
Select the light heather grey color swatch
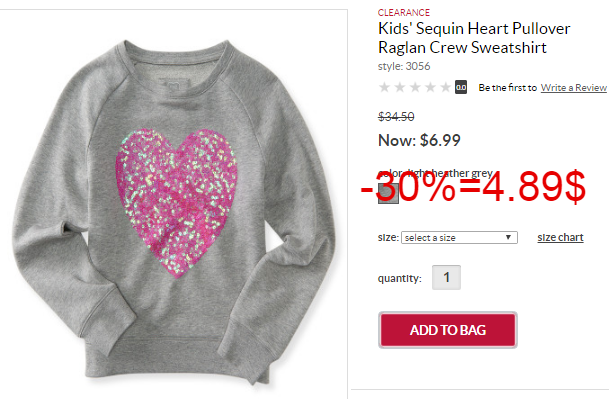388,193
